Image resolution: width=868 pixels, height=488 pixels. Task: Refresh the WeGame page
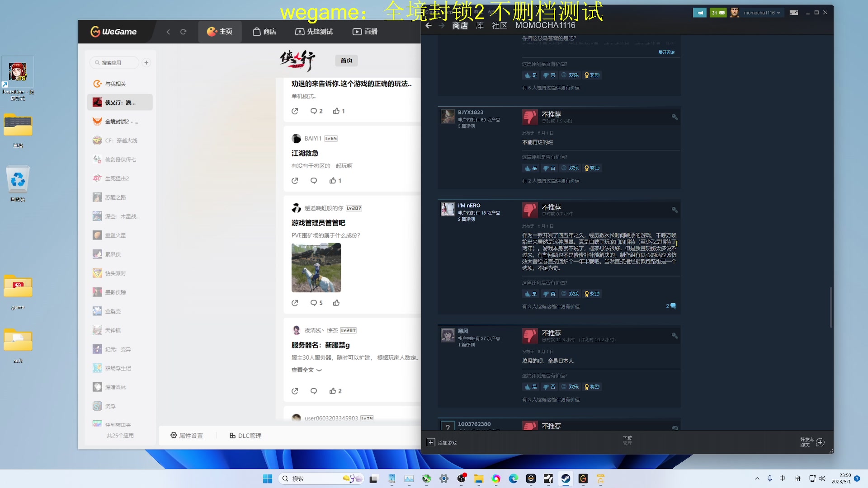pyautogui.click(x=183, y=32)
